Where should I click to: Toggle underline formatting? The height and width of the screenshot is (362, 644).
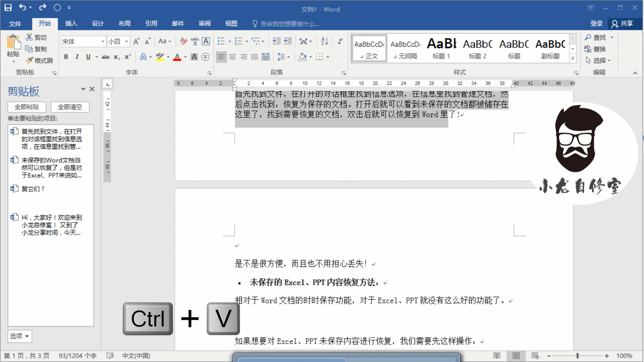coord(88,57)
